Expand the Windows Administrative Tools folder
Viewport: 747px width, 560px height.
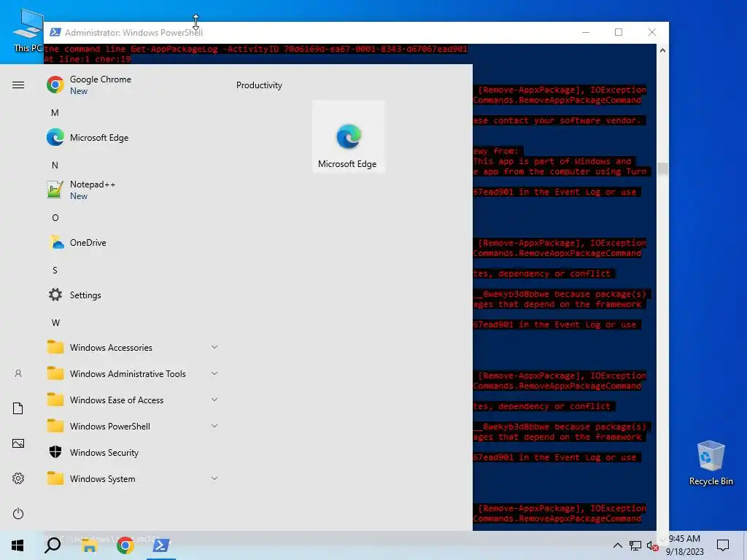click(133, 374)
